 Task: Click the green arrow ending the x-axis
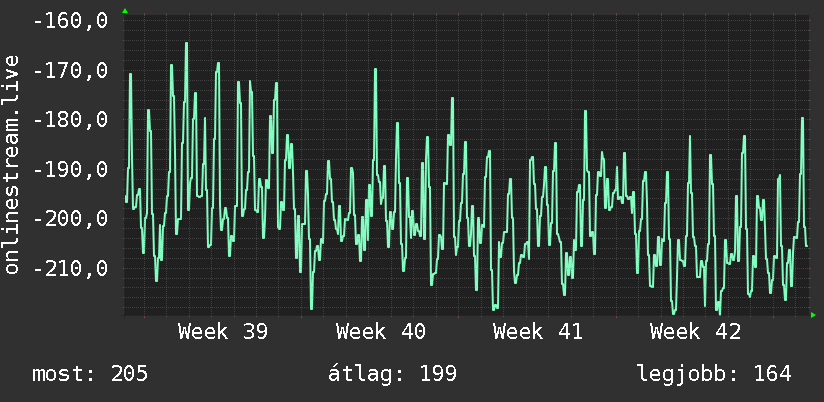click(813, 315)
